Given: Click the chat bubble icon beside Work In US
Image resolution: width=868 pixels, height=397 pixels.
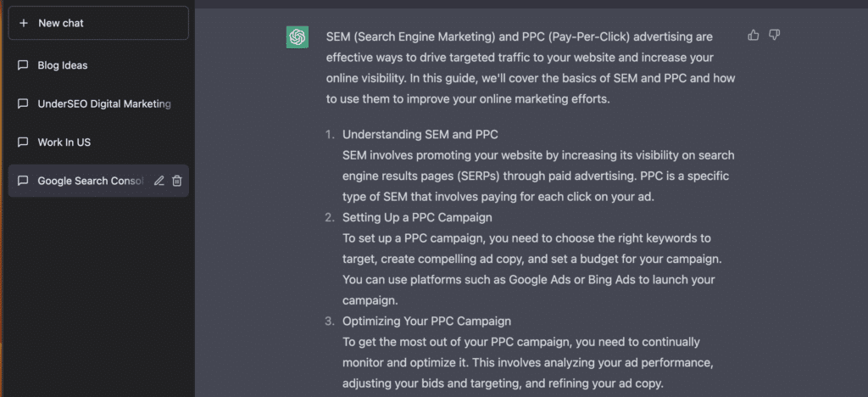Looking at the screenshot, I should 23,143.
